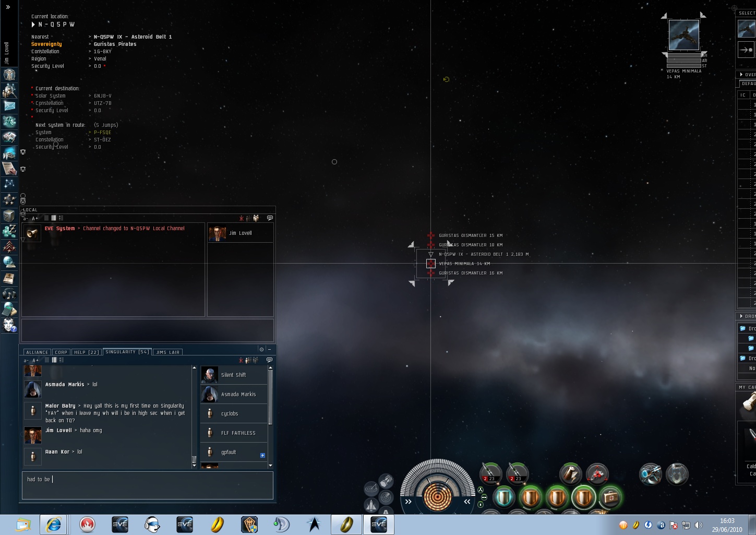This screenshot has height=535, width=756.
Task: Activate the capacitor booster battery module
Action: pos(570,474)
